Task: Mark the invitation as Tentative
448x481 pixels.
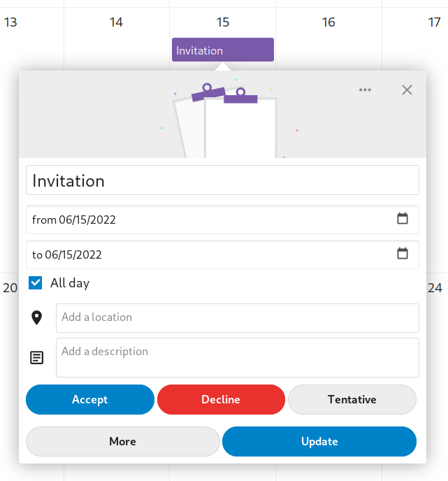Action: (x=352, y=400)
